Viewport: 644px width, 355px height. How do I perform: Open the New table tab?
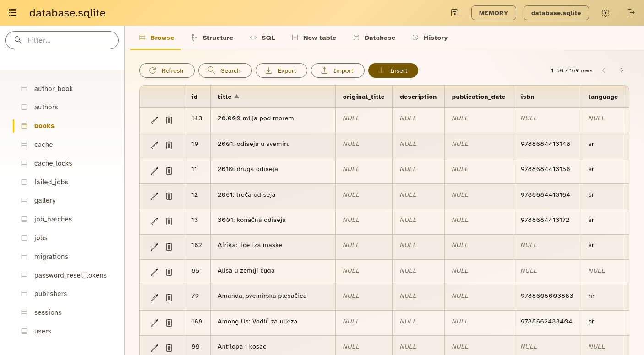pyautogui.click(x=314, y=38)
